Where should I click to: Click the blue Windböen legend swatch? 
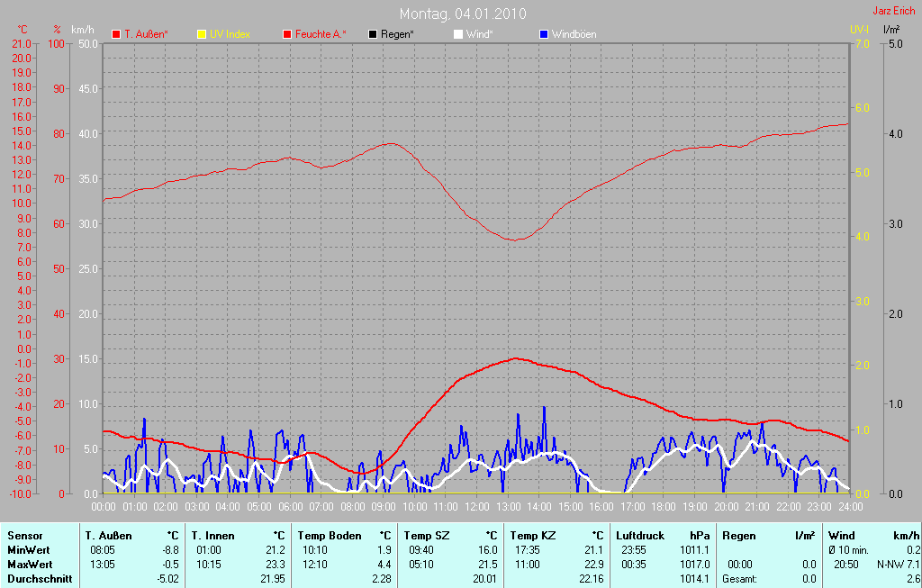pos(543,34)
